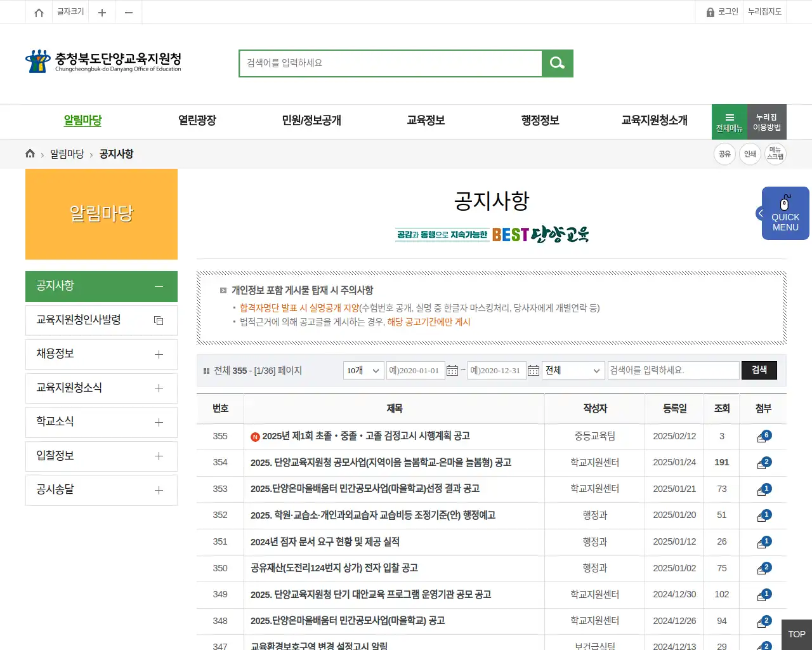Click BEST 단양교육 banner image
Image resolution: width=812 pixels, height=650 pixels.
coord(492,235)
